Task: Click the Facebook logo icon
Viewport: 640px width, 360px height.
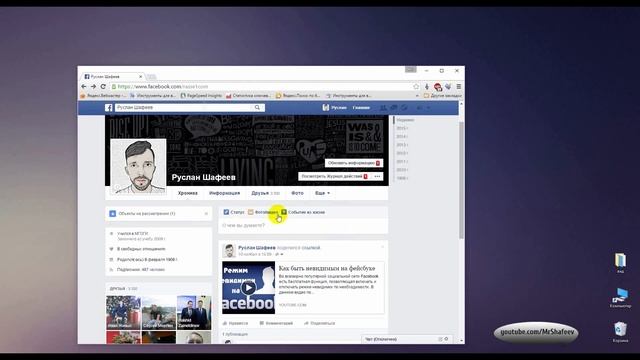Action: pyautogui.click(x=109, y=107)
